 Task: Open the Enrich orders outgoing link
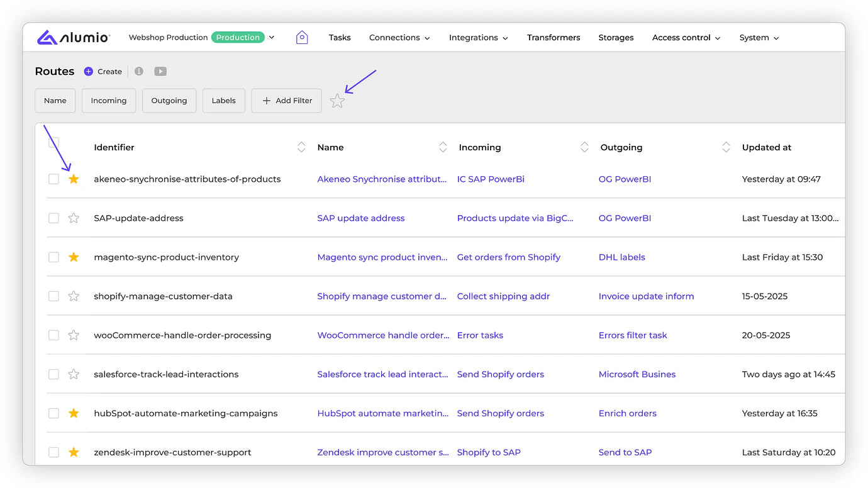click(628, 413)
